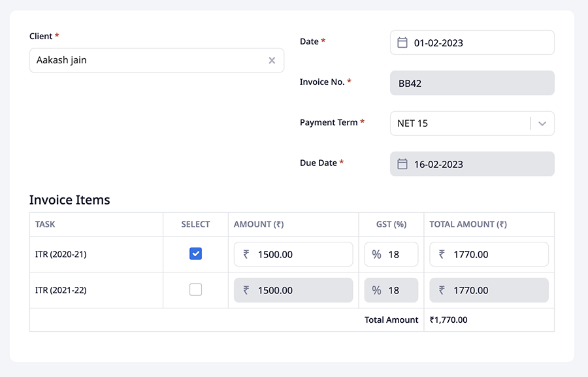Click rupee icon in first row Total Amount
This screenshot has width=588, height=377.
coord(442,254)
